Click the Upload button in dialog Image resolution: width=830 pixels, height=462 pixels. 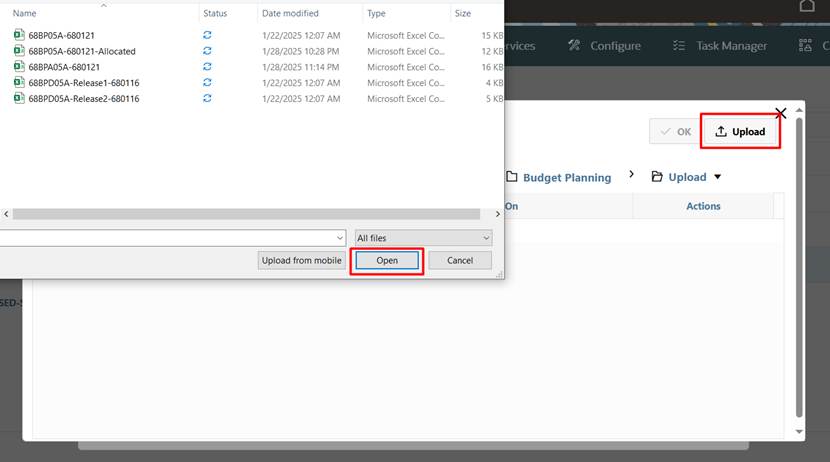coord(740,132)
